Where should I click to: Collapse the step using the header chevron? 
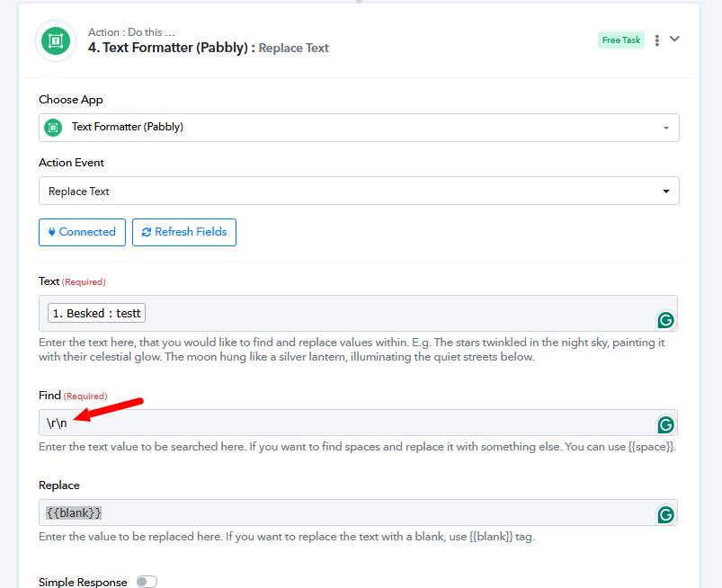pos(674,40)
